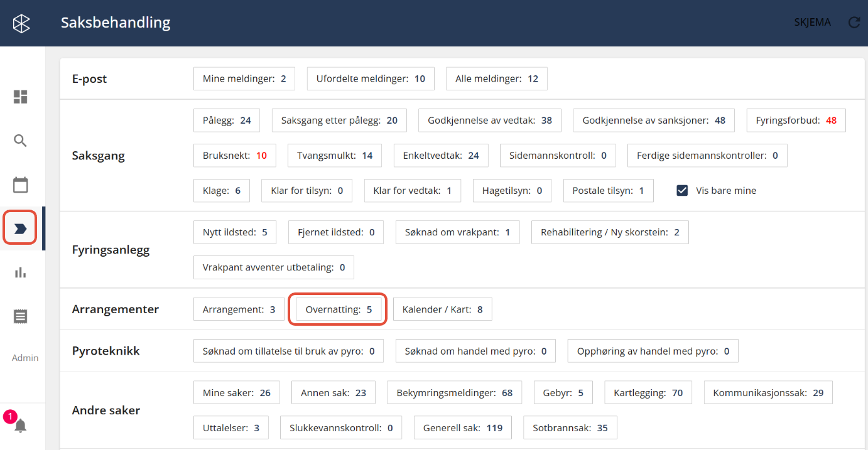Open Ufordelte meldinger: 10

[371, 79]
